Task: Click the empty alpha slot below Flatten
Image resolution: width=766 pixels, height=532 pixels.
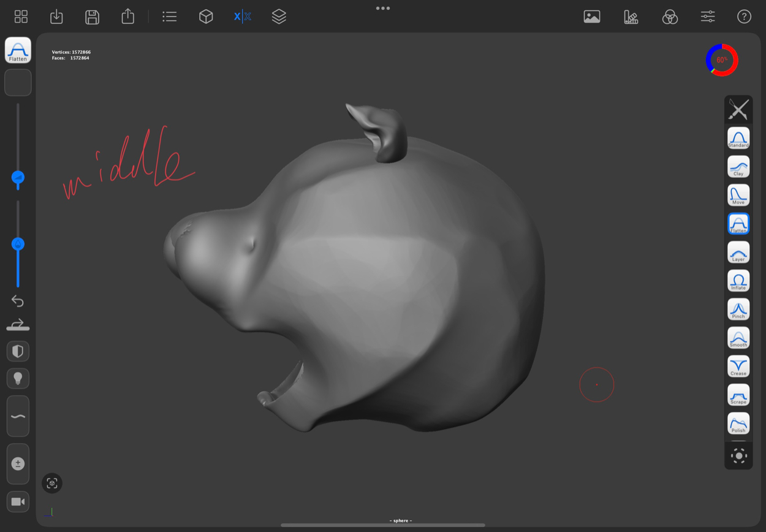Action: point(18,83)
